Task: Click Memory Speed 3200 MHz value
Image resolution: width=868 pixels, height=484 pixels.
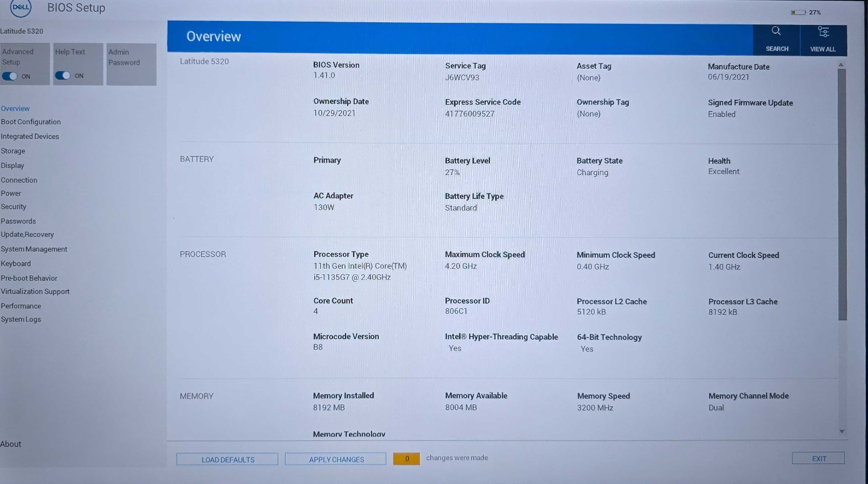Action: coord(595,408)
